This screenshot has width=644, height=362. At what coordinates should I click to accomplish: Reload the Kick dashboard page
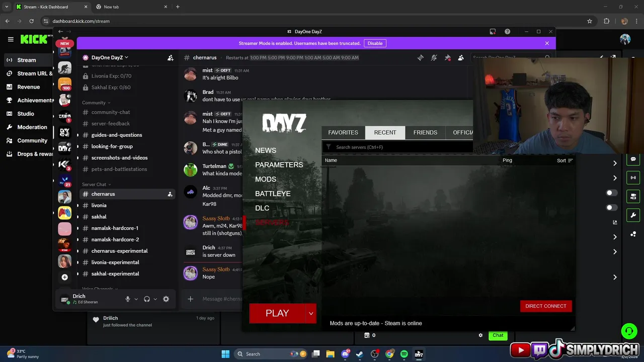(x=31, y=21)
